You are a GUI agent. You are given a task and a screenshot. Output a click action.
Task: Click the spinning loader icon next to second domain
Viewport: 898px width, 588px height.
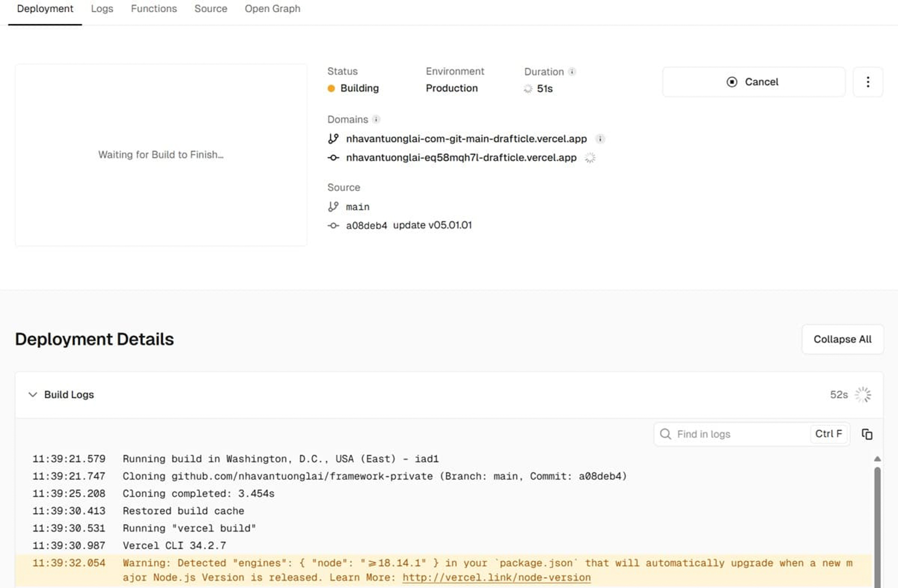tap(589, 158)
